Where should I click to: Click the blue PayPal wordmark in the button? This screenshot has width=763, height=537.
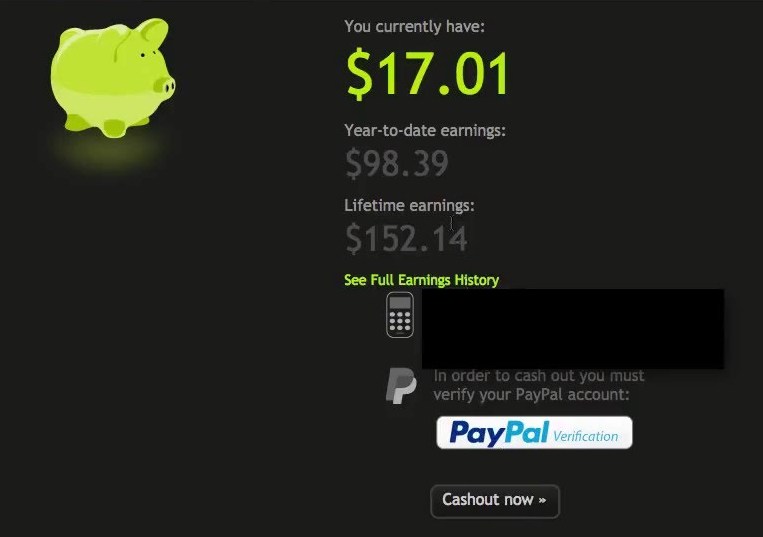tap(499, 432)
